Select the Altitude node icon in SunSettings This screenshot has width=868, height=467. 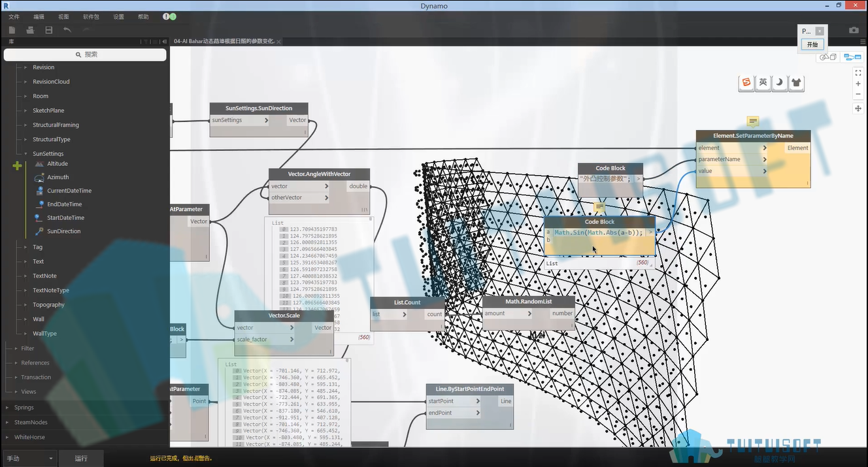[x=39, y=164]
